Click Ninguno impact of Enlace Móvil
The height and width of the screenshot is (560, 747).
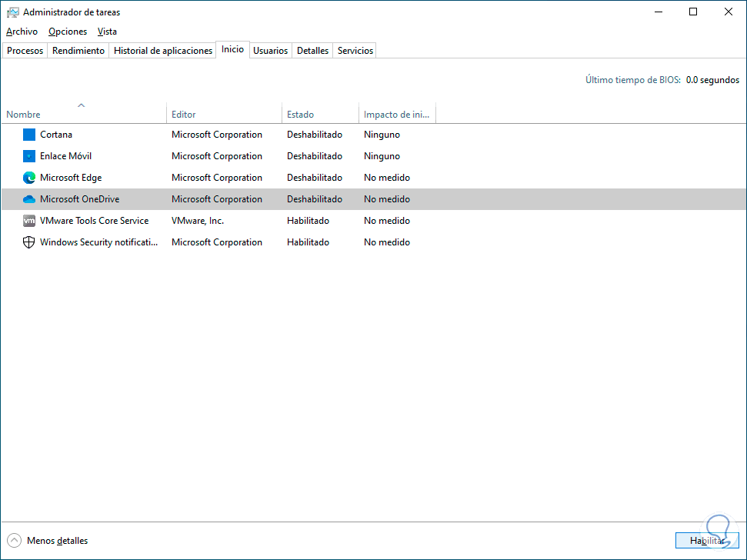point(382,156)
